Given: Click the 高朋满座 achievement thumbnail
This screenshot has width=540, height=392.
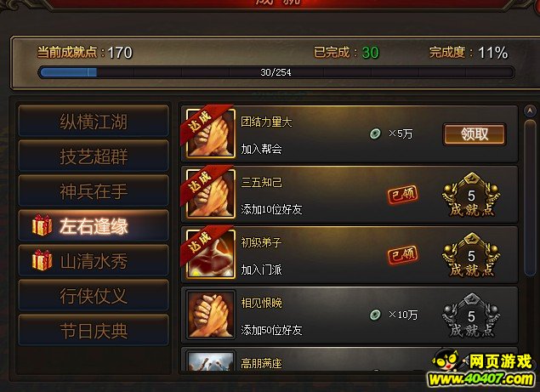Looking at the screenshot, I should 210,361.
